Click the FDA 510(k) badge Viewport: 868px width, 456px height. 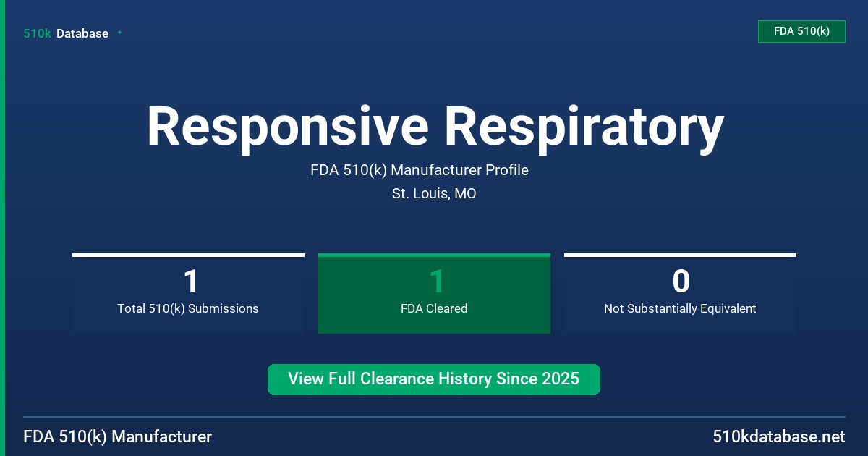(x=801, y=31)
